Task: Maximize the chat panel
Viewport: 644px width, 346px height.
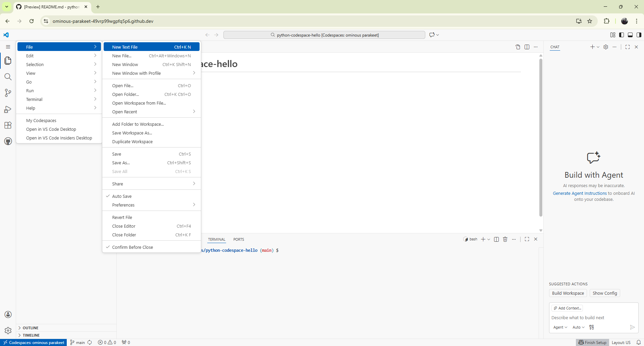Action: click(628, 47)
